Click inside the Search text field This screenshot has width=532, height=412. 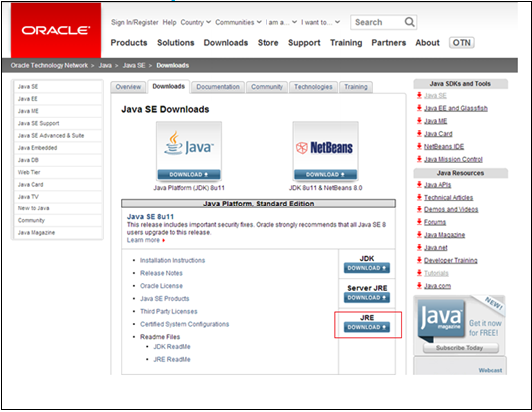click(x=377, y=22)
